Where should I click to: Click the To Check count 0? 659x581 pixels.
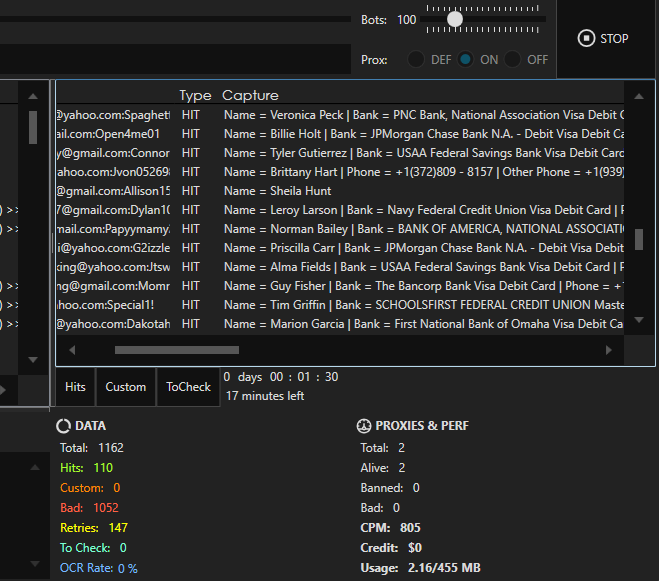tap(123, 548)
